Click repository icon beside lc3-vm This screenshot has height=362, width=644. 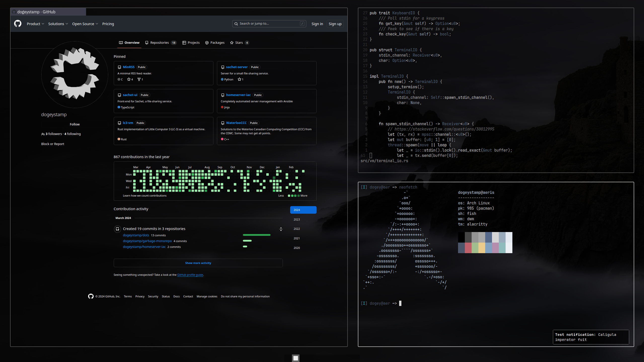pos(120,123)
